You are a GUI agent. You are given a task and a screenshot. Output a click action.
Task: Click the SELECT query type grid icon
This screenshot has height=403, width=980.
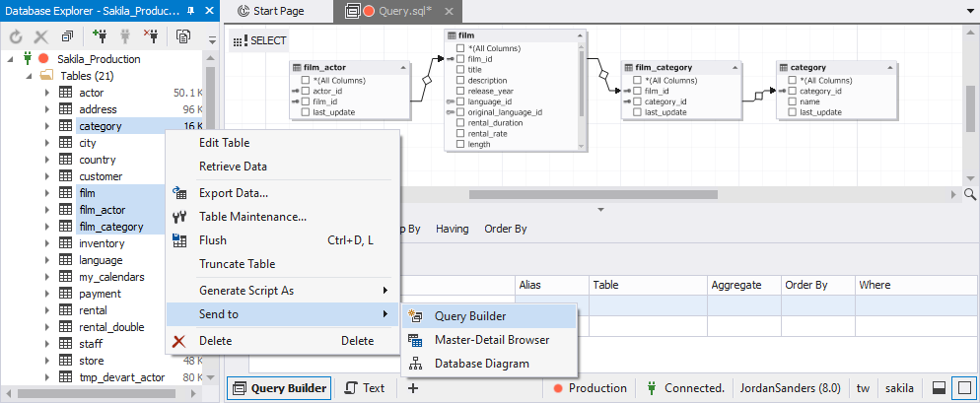(240, 41)
